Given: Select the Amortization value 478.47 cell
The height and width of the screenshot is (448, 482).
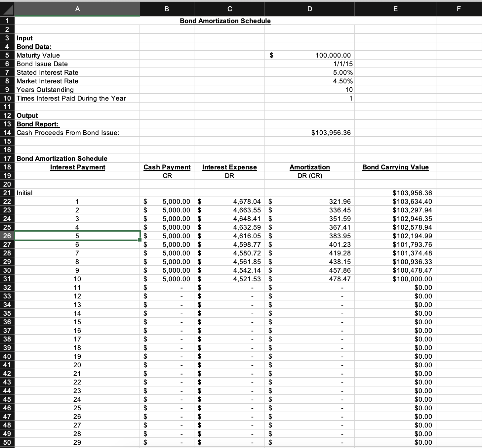Looking at the screenshot, I should pyautogui.click(x=309, y=279).
